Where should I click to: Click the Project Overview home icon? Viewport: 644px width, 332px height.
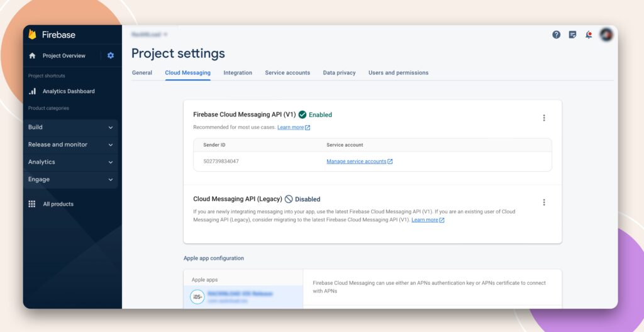pos(33,56)
